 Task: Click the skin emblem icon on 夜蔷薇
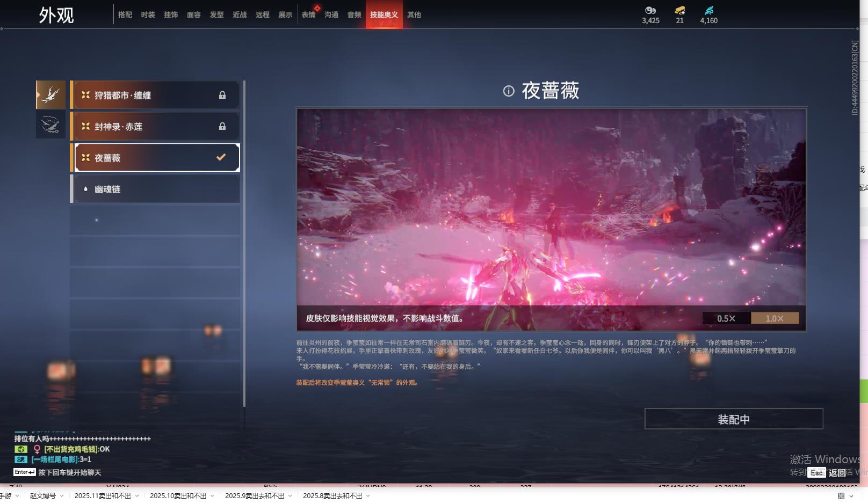point(85,157)
